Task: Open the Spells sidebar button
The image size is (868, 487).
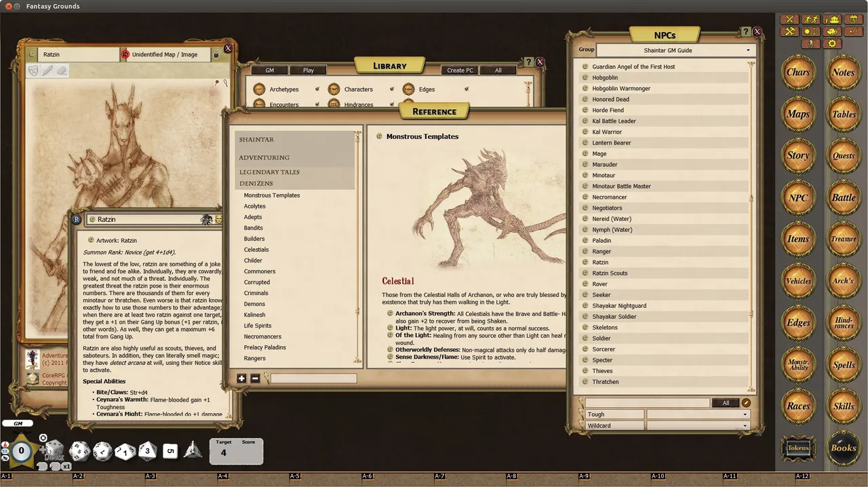Action: click(844, 364)
